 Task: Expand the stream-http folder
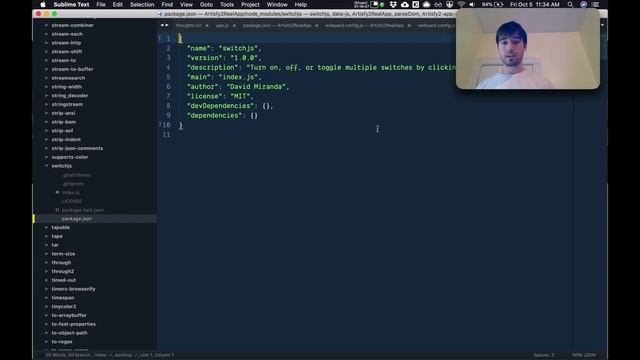46,43
